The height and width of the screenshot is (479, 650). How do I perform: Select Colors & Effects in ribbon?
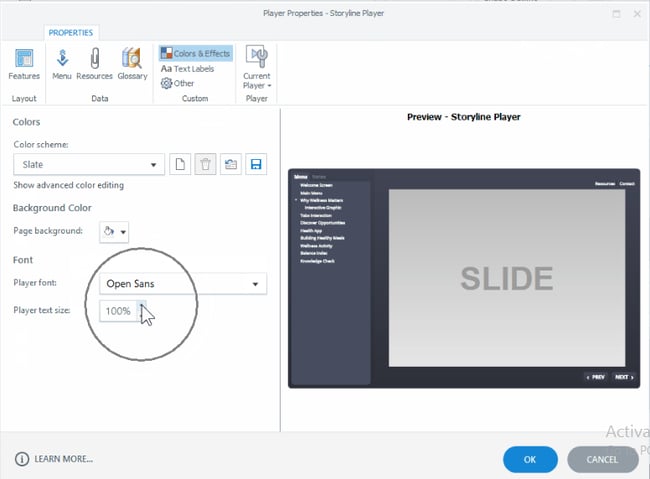[195, 53]
